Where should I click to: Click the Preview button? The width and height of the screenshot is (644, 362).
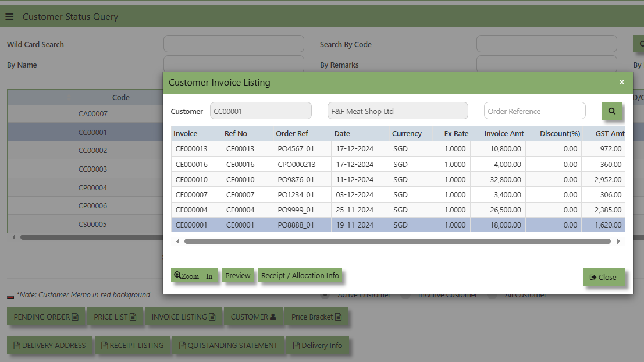click(x=238, y=276)
